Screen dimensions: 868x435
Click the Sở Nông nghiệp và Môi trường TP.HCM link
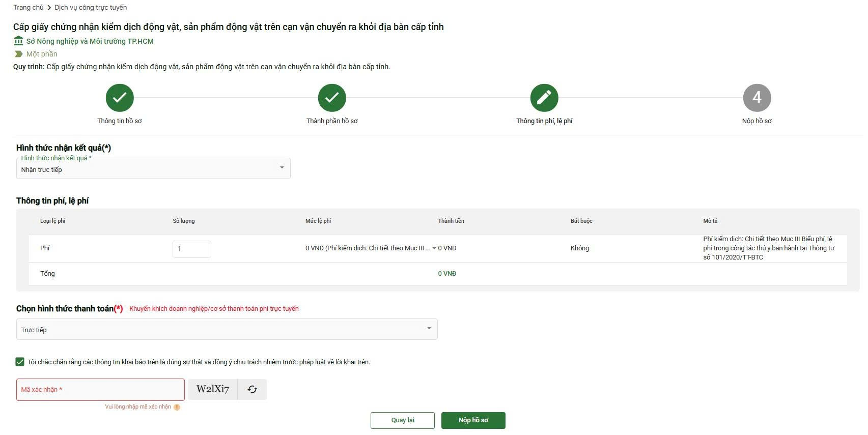pos(90,41)
